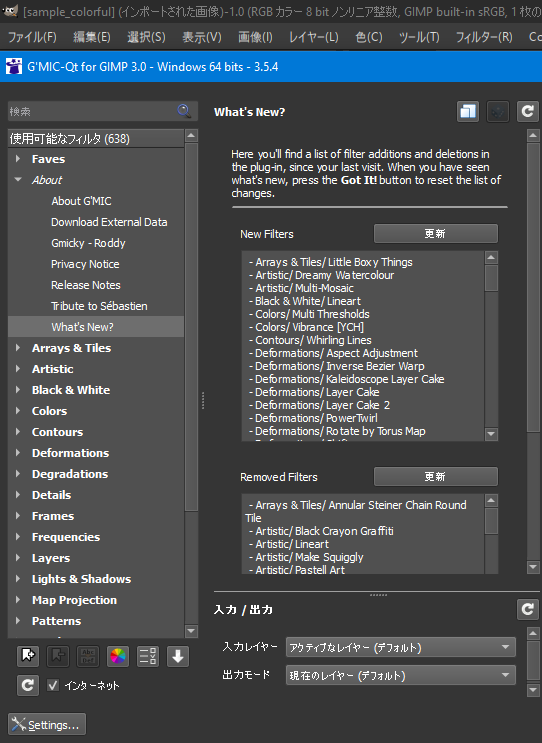This screenshot has height=743, width=542.
Task: Click the reset icon beside 入力 / 出力
Action: [x=528, y=609]
